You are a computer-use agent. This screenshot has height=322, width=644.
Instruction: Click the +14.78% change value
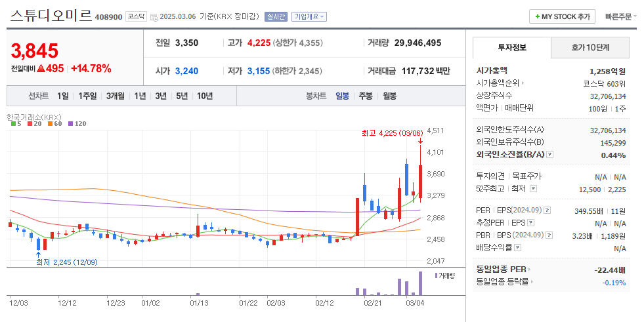tap(91, 68)
